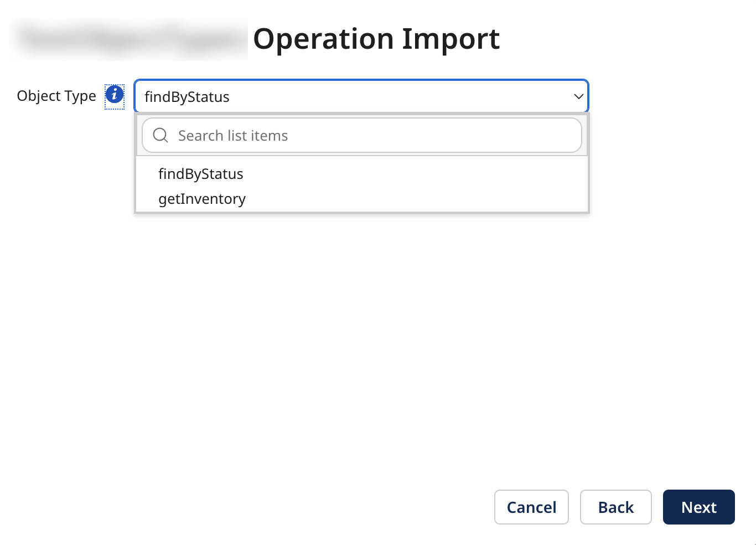The height and width of the screenshot is (545, 756).
Task: Click inside the Search list items field
Action: point(332,135)
